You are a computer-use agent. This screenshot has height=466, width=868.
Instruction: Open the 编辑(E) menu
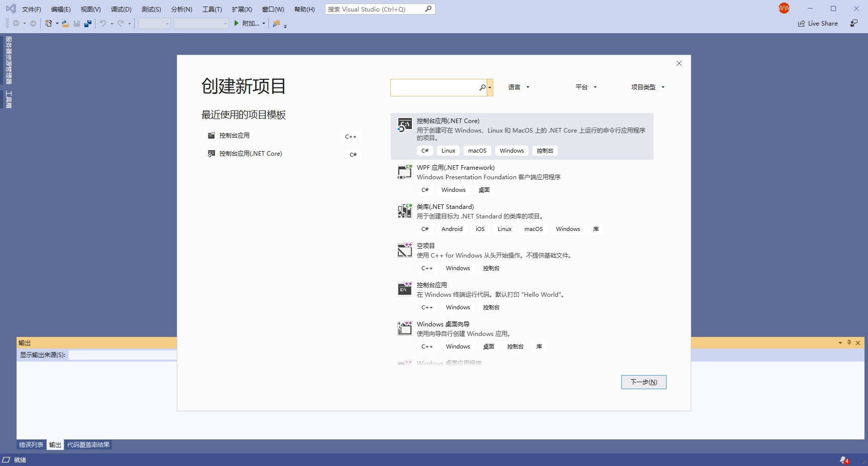tap(61, 10)
